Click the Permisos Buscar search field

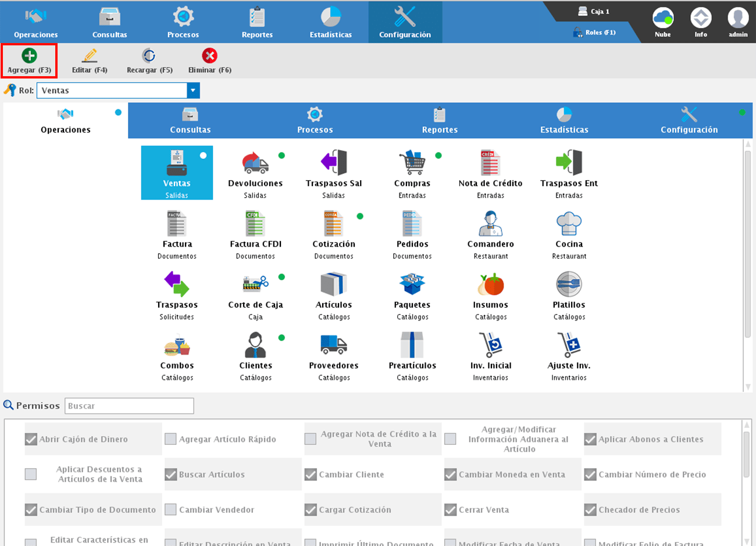click(x=129, y=406)
